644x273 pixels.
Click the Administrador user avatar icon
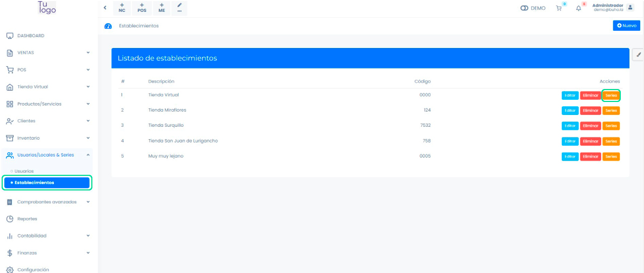pos(630,8)
